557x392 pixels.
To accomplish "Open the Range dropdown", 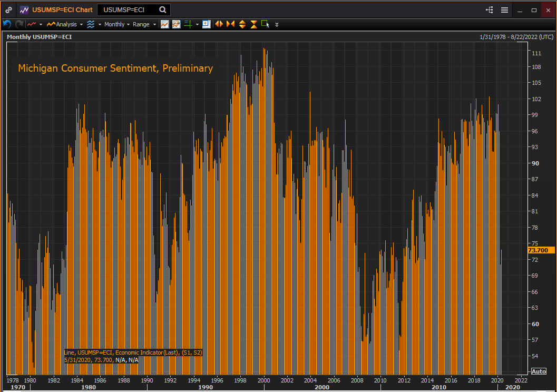I will (x=144, y=24).
